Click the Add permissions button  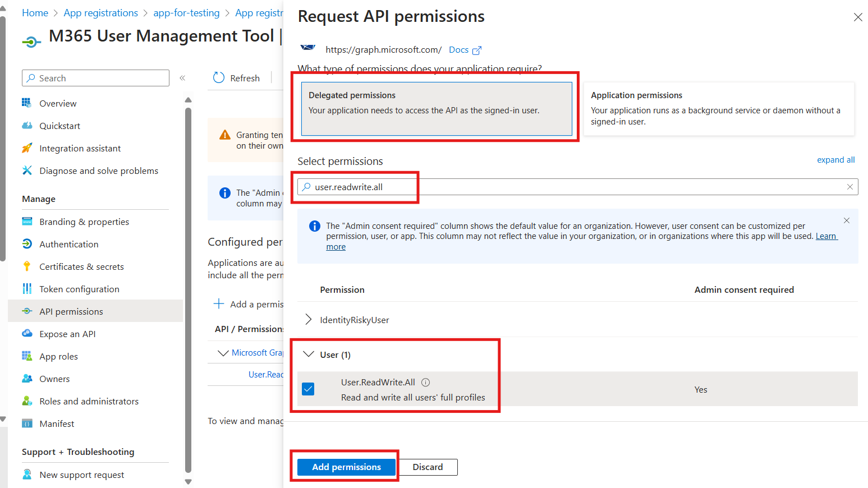[x=346, y=467]
